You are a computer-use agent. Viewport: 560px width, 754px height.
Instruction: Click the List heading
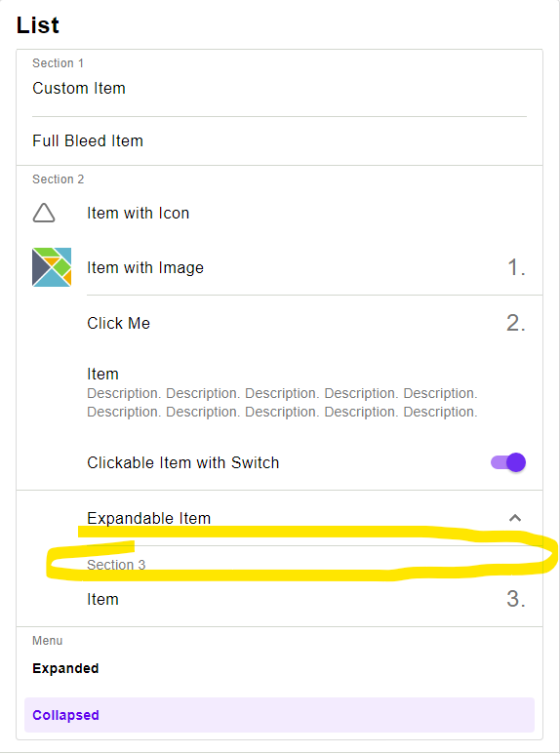(x=37, y=25)
